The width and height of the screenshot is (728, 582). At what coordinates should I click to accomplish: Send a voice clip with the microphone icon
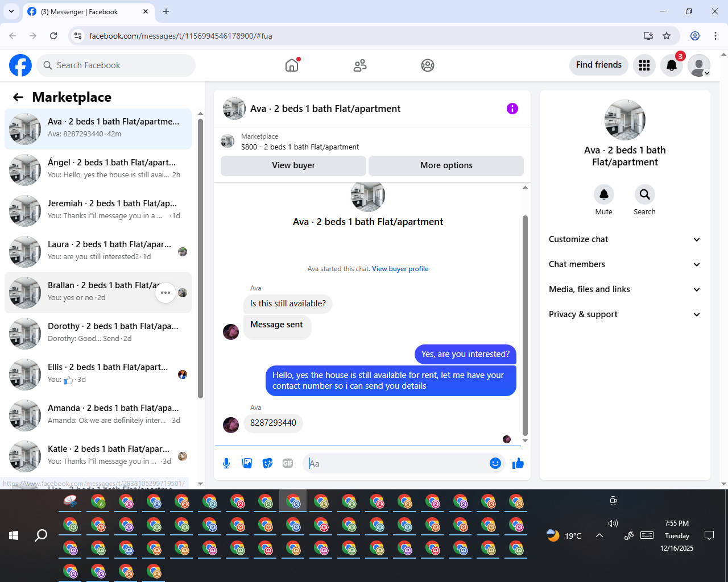click(226, 463)
